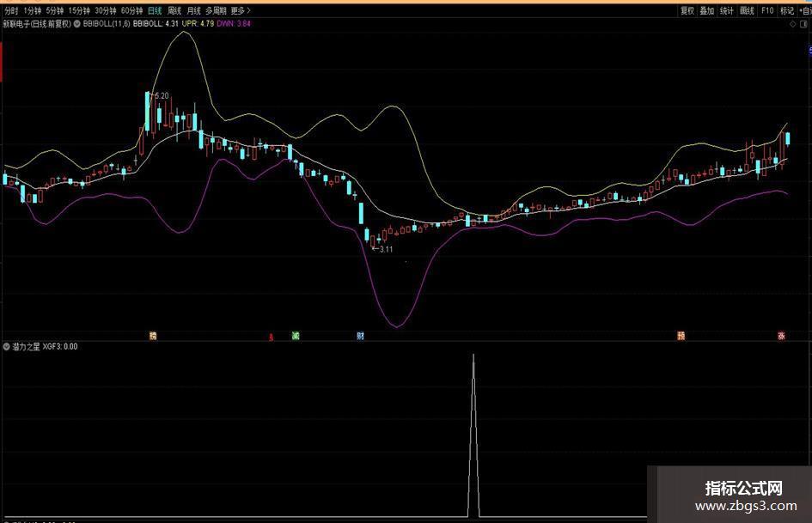Select the 5分钟 period tab
The height and width of the screenshot is (523, 812).
(54, 10)
